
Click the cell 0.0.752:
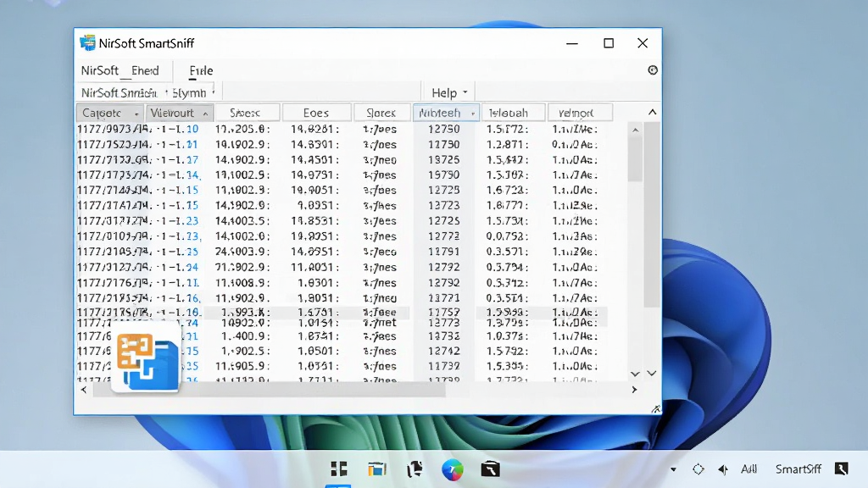pyautogui.click(x=507, y=236)
